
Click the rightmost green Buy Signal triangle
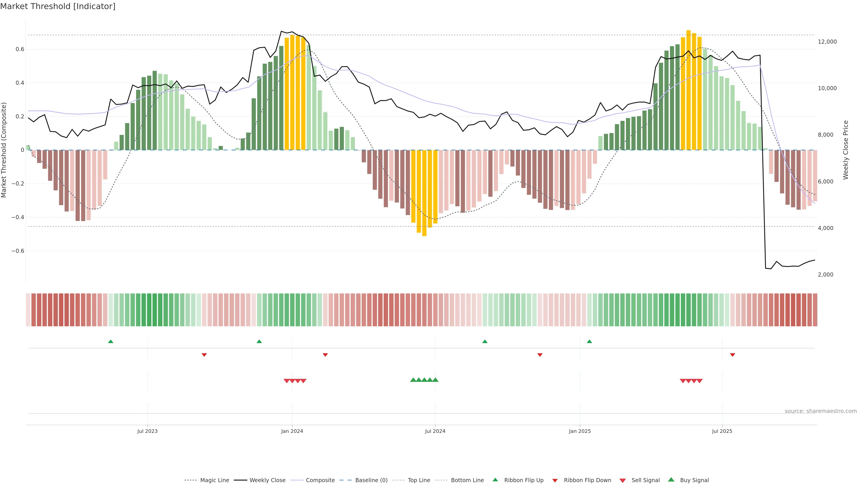tap(435, 380)
